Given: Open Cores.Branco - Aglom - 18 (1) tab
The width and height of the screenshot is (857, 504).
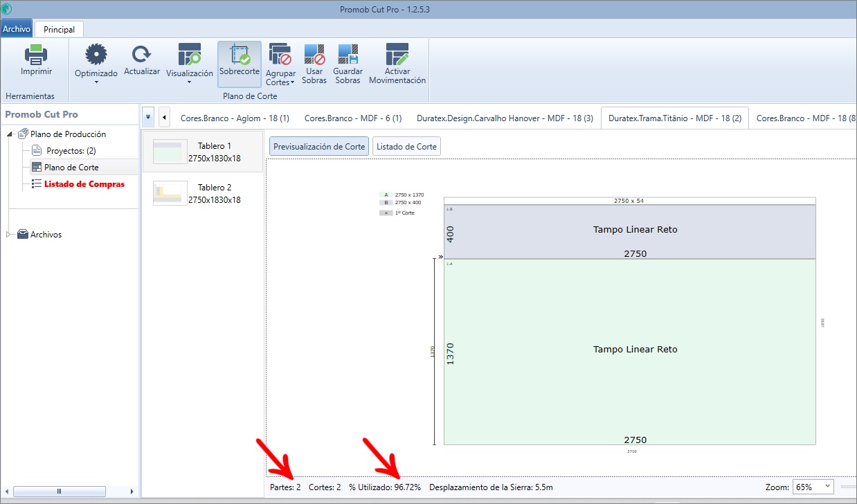Looking at the screenshot, I should pyautogui.click(x=235, y=118).
